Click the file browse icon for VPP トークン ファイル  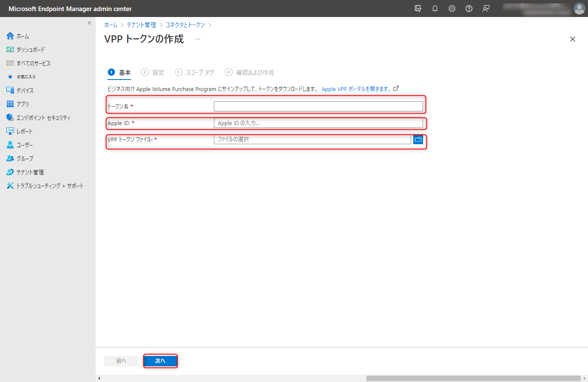pos(418,140)
